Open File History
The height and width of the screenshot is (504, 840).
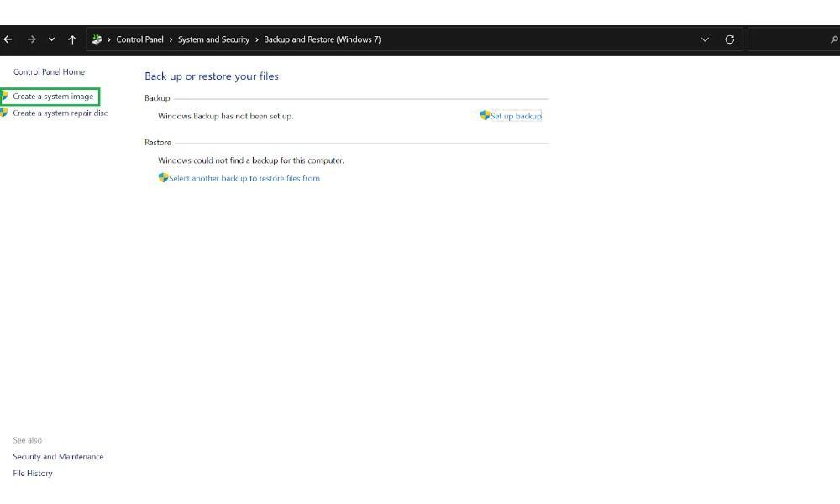point(33,474)
